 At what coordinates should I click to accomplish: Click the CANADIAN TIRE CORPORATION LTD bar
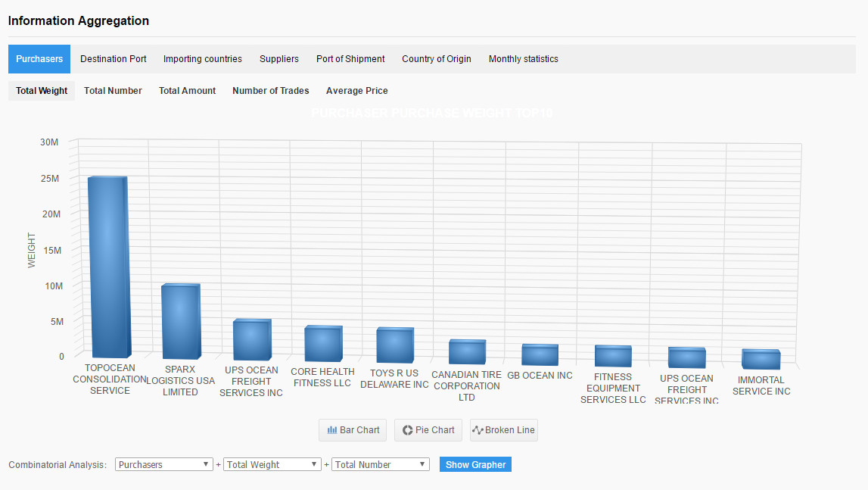(x=467, y=352)
